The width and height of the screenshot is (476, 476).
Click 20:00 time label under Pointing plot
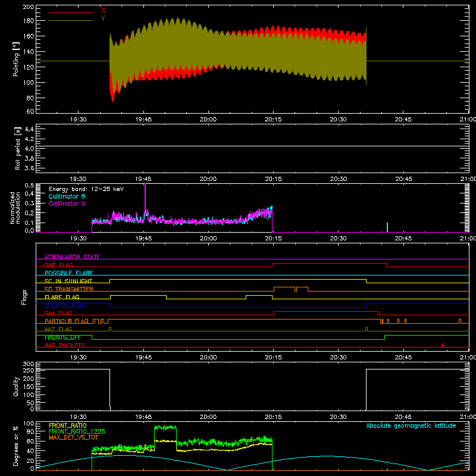pos(208,120)
